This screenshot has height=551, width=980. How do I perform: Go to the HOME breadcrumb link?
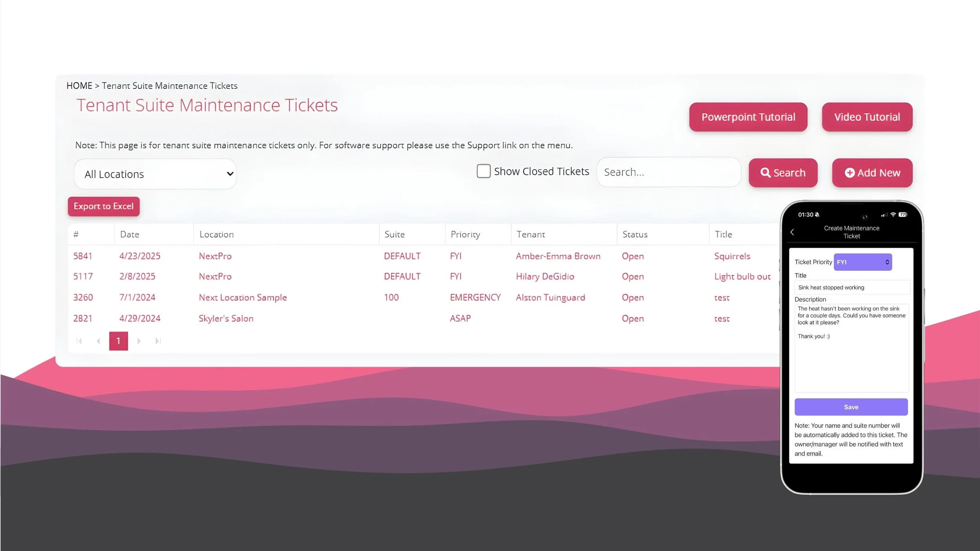coord(79,85)
